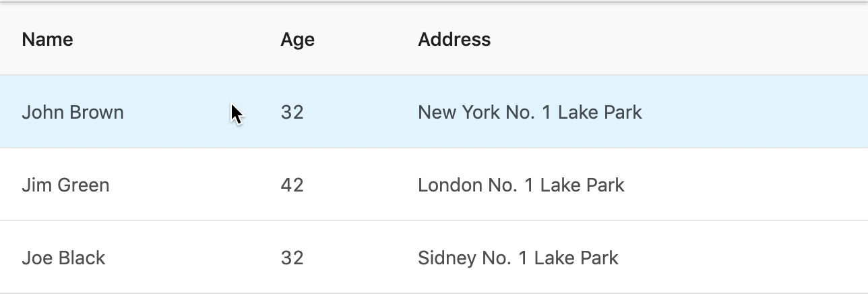Click John Brown's age value 32

292,112
